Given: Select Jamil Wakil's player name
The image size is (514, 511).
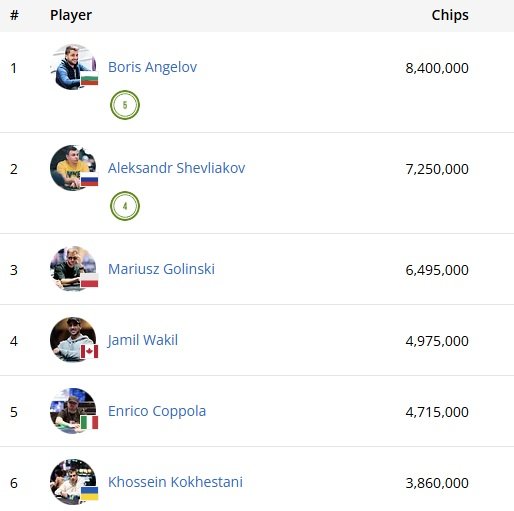Looking at the screenshot, I should pos(143,340).
